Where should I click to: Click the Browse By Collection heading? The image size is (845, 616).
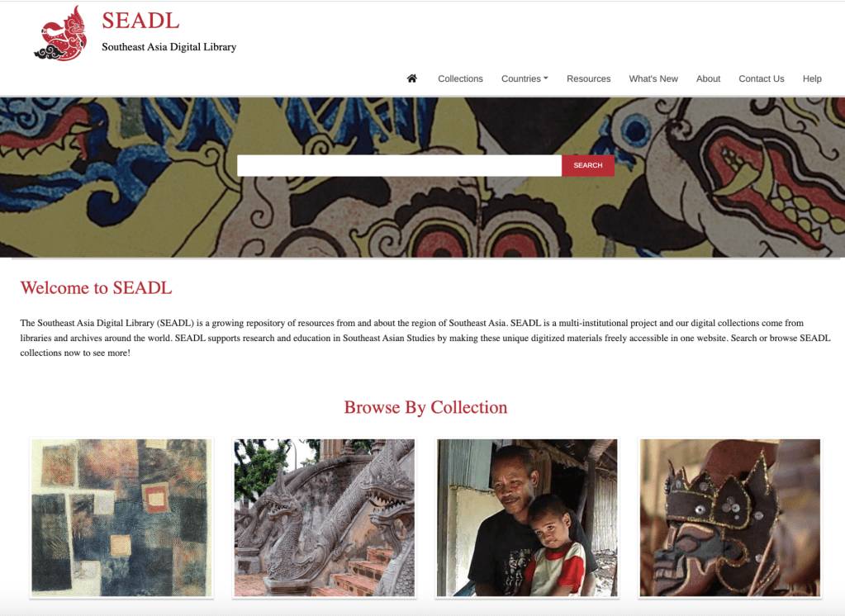[x=425, y=407]
